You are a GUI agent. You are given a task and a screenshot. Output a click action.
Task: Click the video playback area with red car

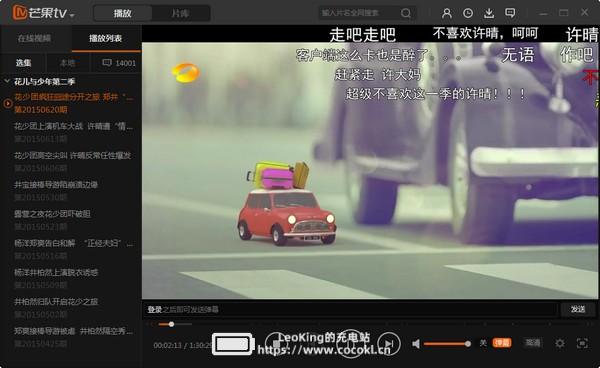click(370, 171)
